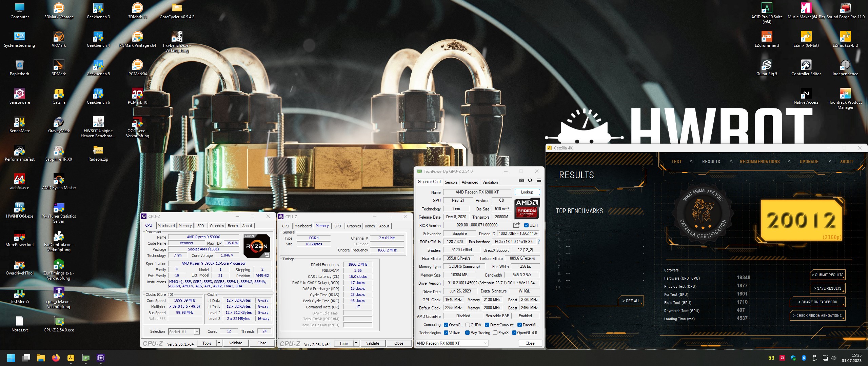The image size is (868, 366).
Task: Click the Bus Interface question mark in GPU-Z
Action: pyautogui.click(x=538, y=242)
